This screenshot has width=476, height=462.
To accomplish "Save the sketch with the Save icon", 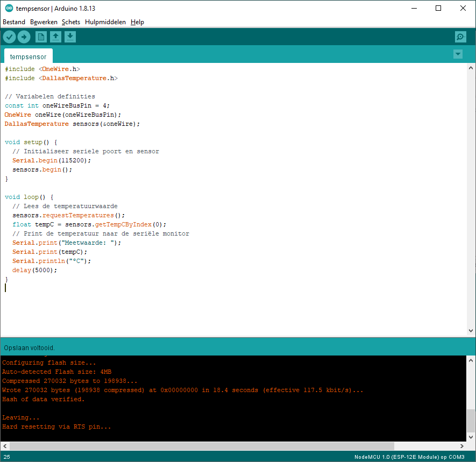I will 70,37.
